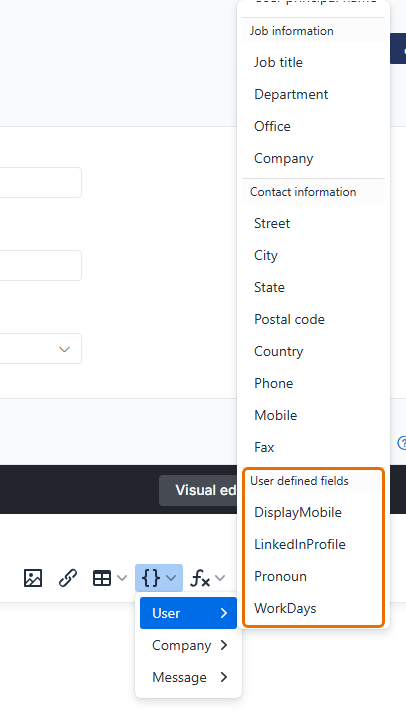The image size is (406, 714).
Task: Choose Job title field
Action: [314, 62]
